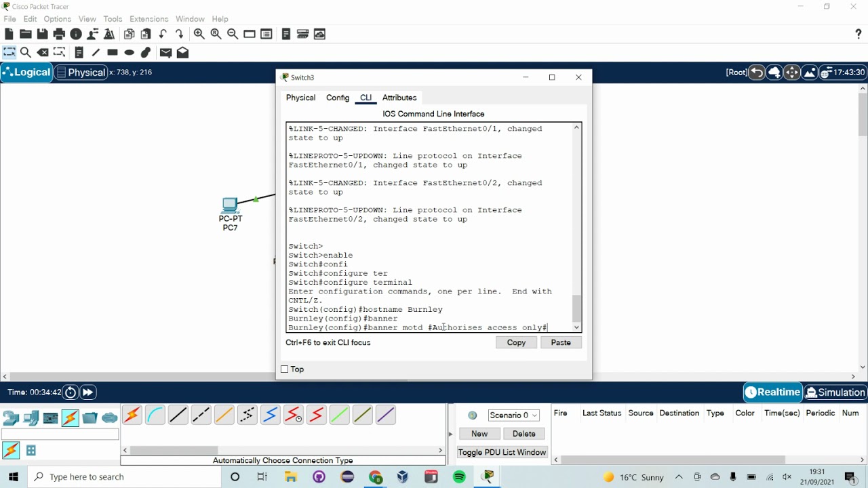The height and width of the screenshot is (488, 868).
Task: Add Complex PDU open envelope icon
Action: click(182, 52)
